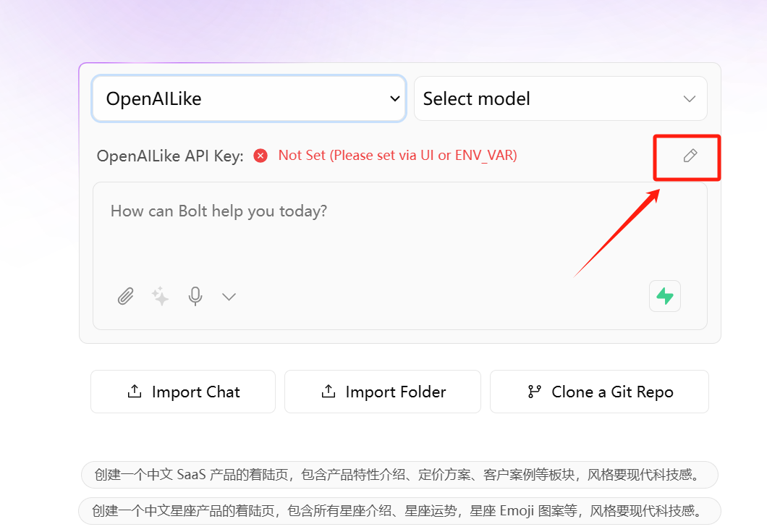Click the red X not-set status icon
Viewport: 767px width, 532px height.
pos(260,156)
